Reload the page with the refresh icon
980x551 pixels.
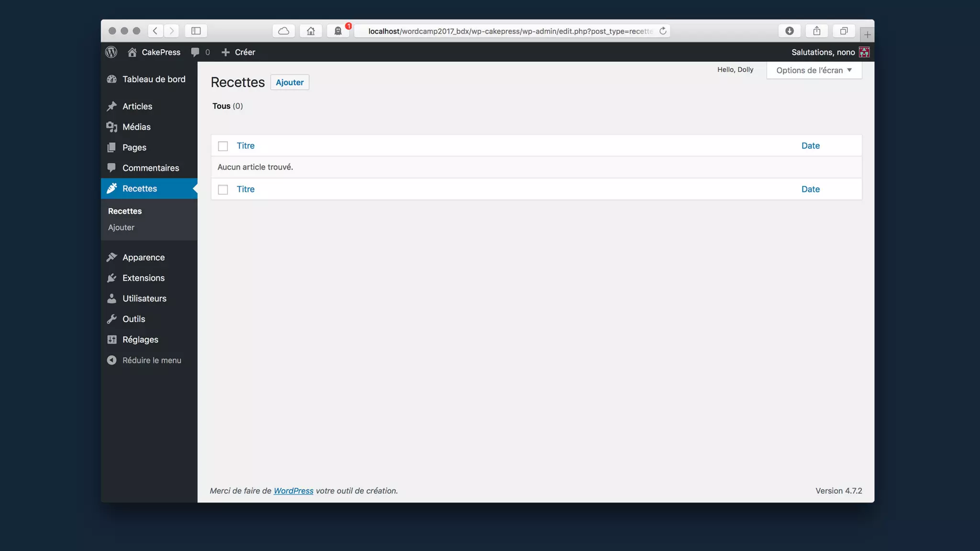tap(663, 31)
